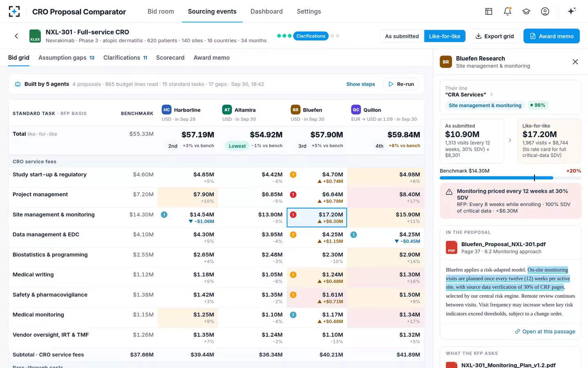
Task: Click the blue info icon on Quillon Data management
Action: [x=354, y=235]
